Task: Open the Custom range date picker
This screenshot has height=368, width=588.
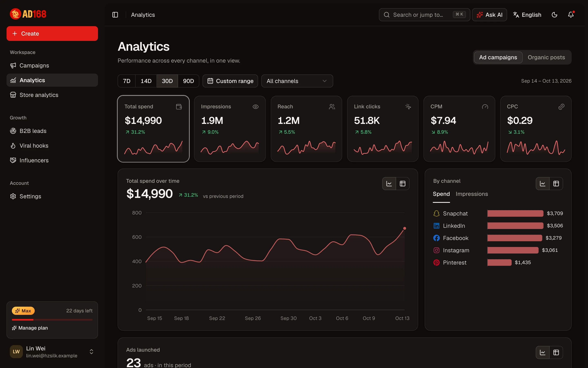Action: click(230, 81)
